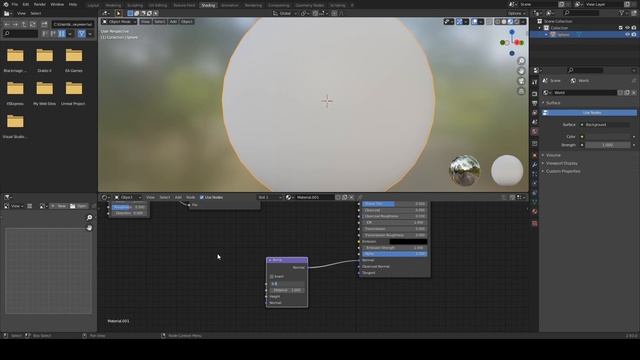This screenshot has height=360, width=640.
Task: Open the viewport Add menu
Action: click(x=173, y=22)
